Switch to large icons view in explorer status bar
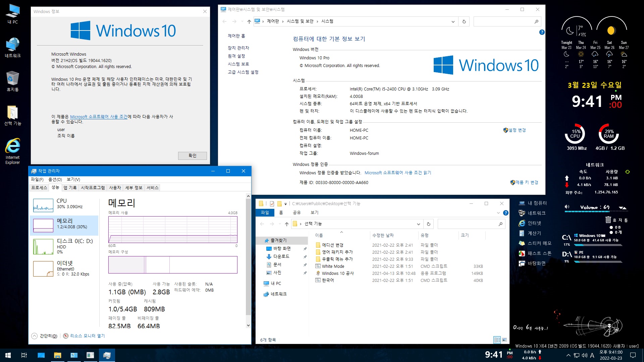This screenshot has height=362, width=644. 504,340
